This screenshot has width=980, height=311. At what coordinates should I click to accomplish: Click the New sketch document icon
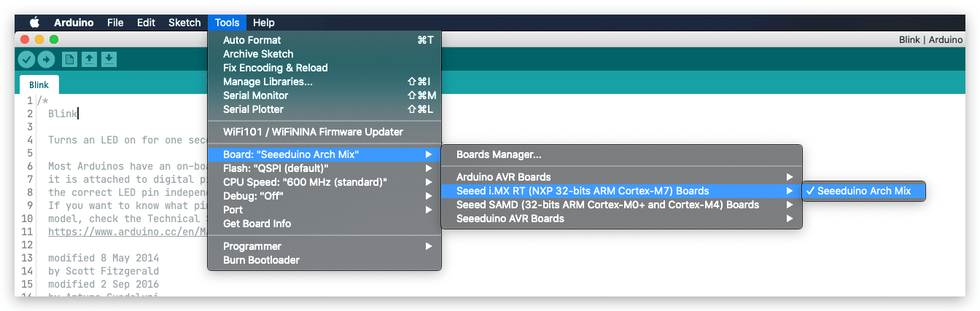point(69,59)
